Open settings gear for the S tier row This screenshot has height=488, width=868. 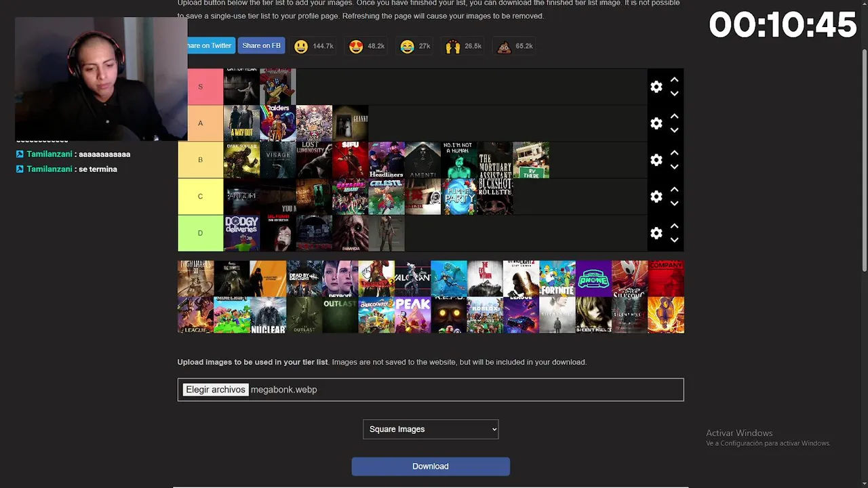(656, 87)
